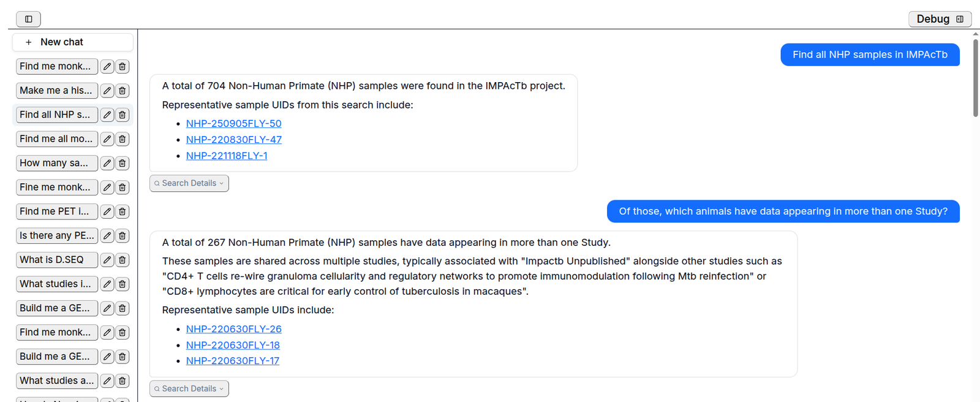Open sample link NHP-220630FLY-17
This screenshot has width=980, height=402.
pos(233,361)
